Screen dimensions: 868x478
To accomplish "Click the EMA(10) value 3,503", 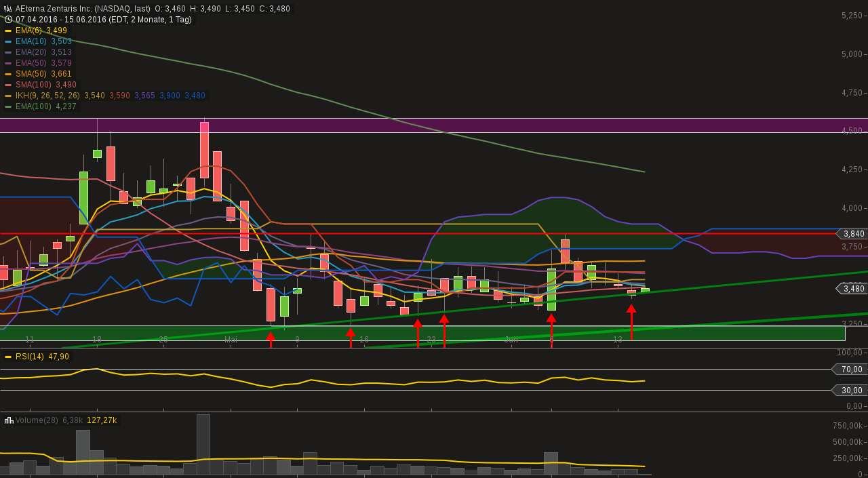I will pos(62,41).
